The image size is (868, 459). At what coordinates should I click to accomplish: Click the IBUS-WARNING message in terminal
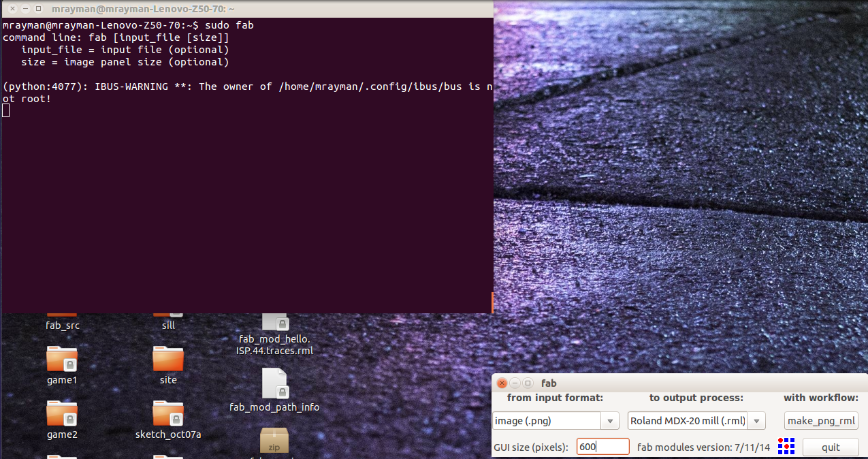pyautogui.click(x=248, y=93)
